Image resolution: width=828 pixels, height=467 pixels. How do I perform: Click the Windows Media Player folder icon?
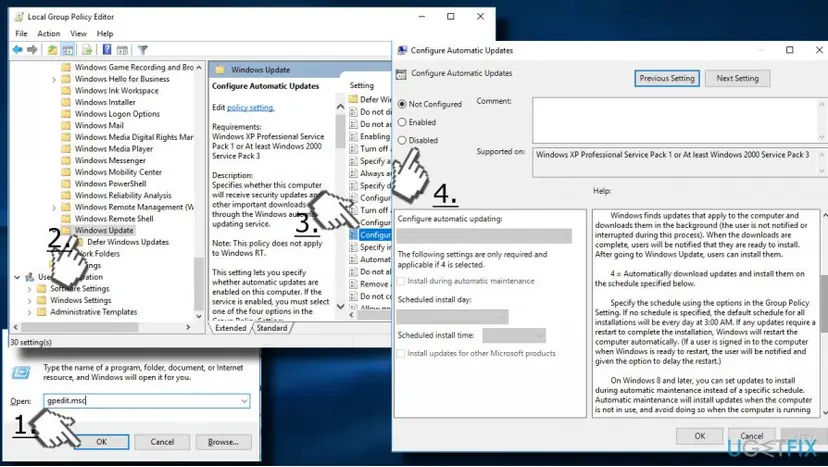tap(66, 148)
